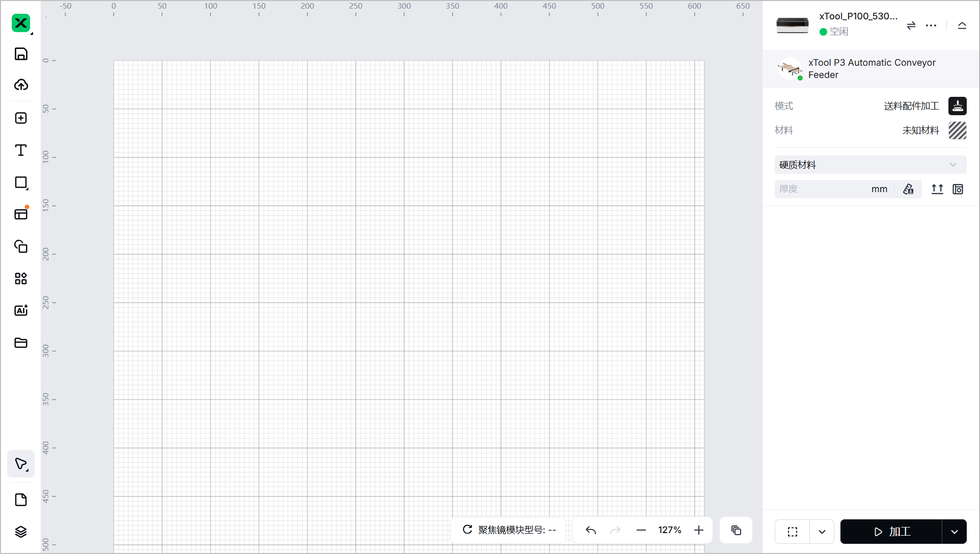The width and height of the screenshot is (980, 554).
Task: Click the 加工 process button
Action: pos(891,532)
